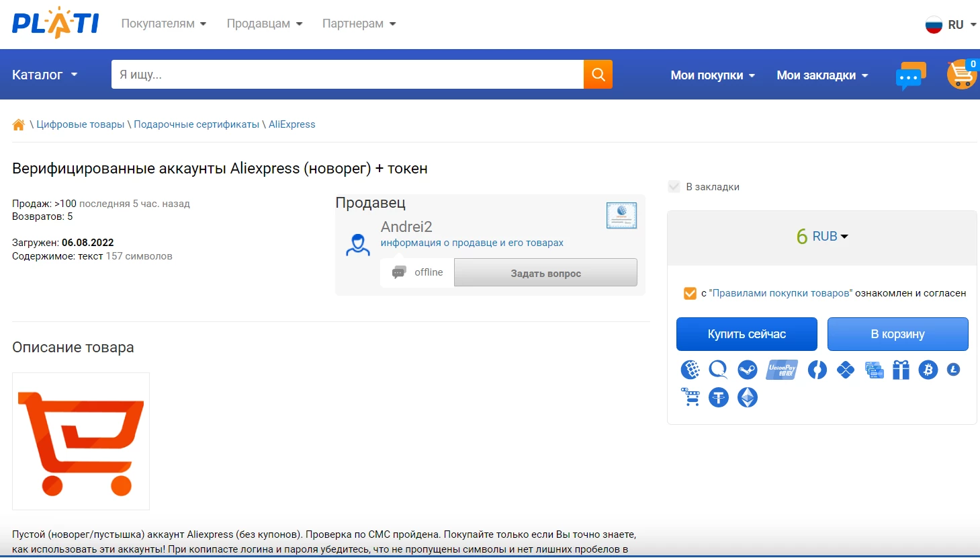Click the 'В корзину' button

tap(898, 334)
